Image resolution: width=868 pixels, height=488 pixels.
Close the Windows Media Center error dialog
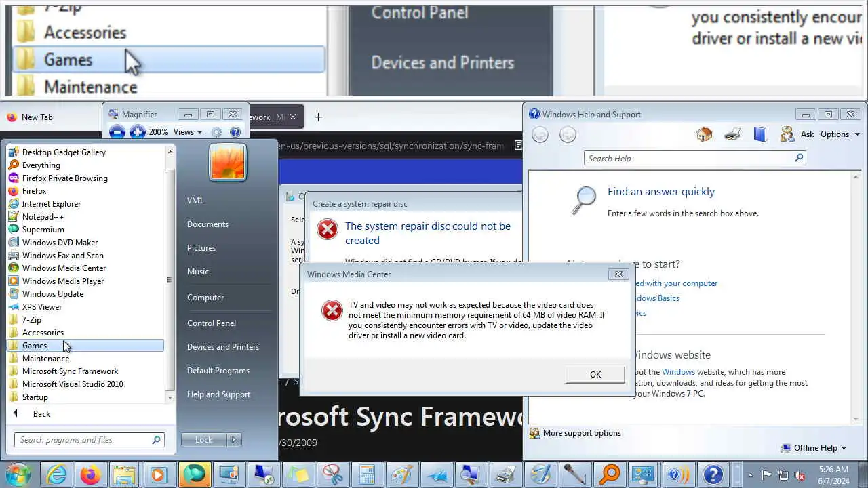618,274
